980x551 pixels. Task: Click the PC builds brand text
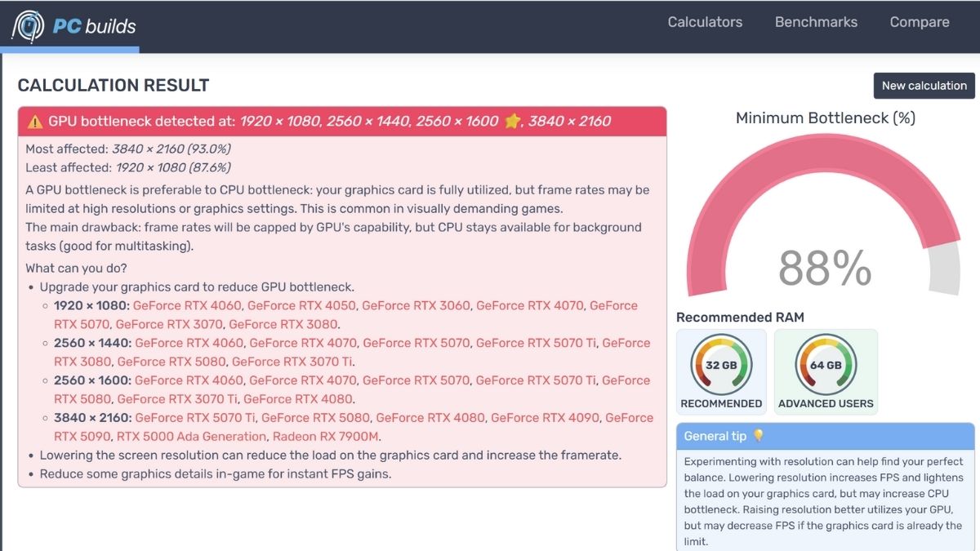pyautogui.click(x=95, y=26)
